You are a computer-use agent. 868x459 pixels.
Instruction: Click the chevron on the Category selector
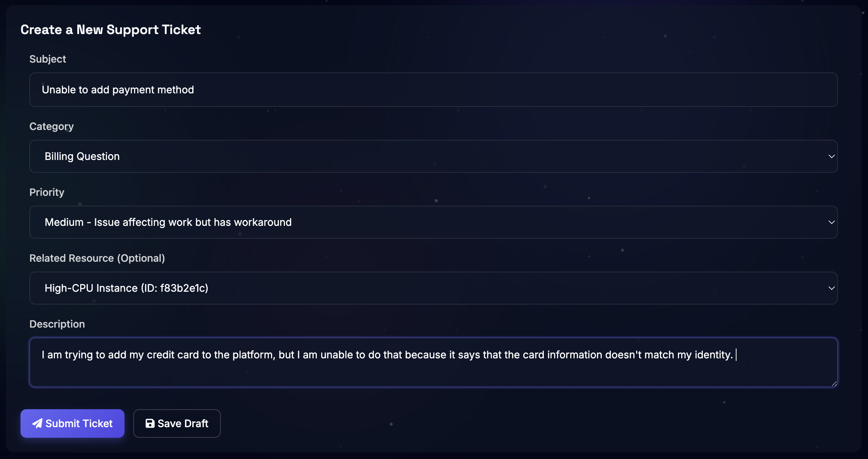[831, 156]
